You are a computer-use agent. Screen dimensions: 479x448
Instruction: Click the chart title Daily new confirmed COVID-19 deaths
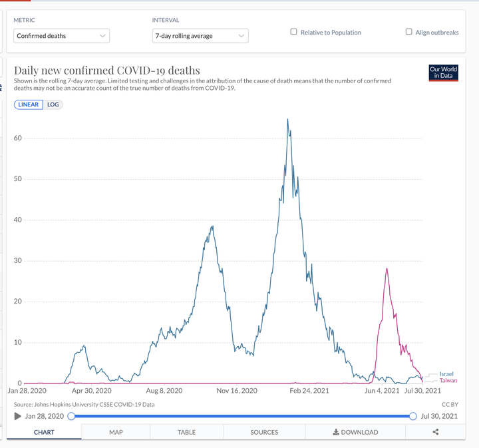(x=107, y=71)
